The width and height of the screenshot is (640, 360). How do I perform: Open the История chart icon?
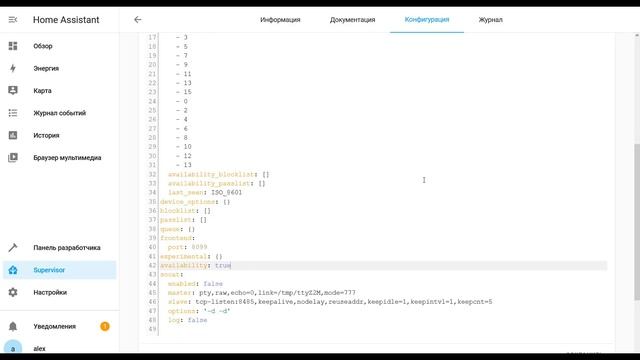[x=13, y=135]
